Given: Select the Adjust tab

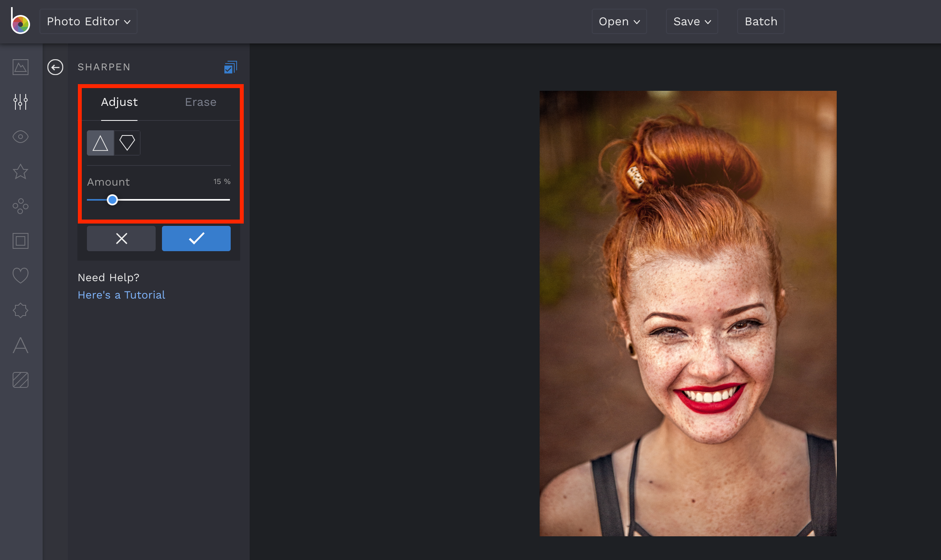Looking at the screenshot, I should tap(119, 102).
